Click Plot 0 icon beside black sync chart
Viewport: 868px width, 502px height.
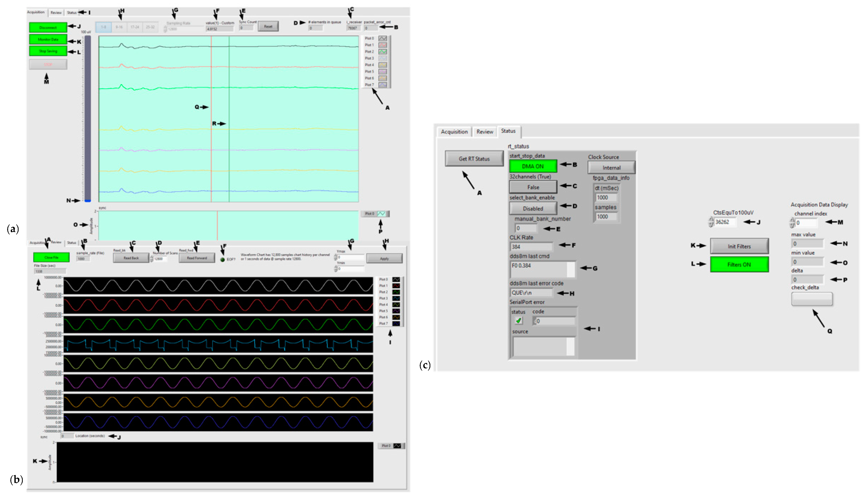(x=397, y=446)
